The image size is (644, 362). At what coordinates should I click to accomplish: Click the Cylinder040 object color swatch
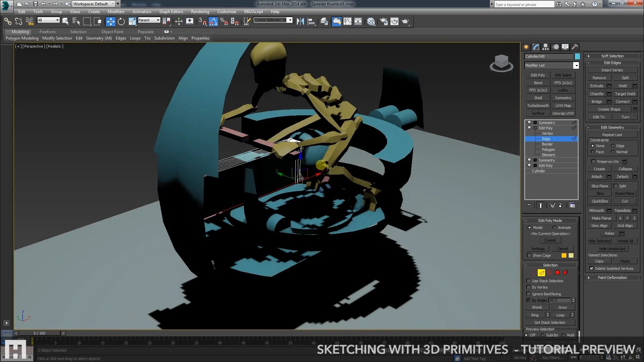pos(578,56)
